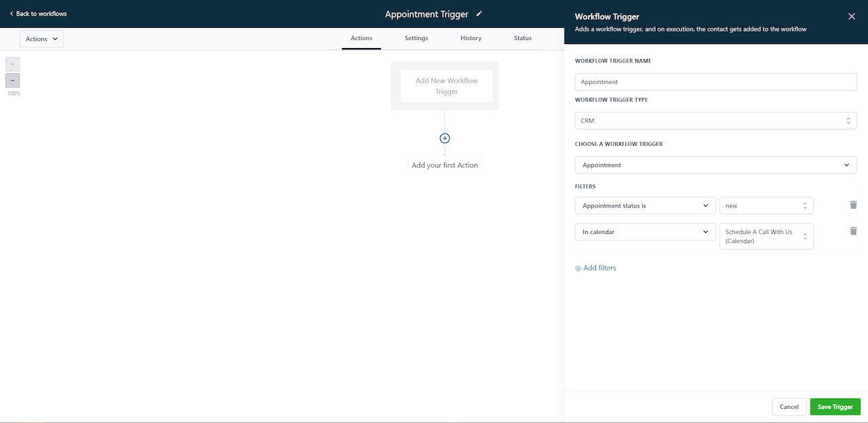This screenshot has height=423, width=868.
Task: Zoom out the workflow canvas
Action: 12,81
